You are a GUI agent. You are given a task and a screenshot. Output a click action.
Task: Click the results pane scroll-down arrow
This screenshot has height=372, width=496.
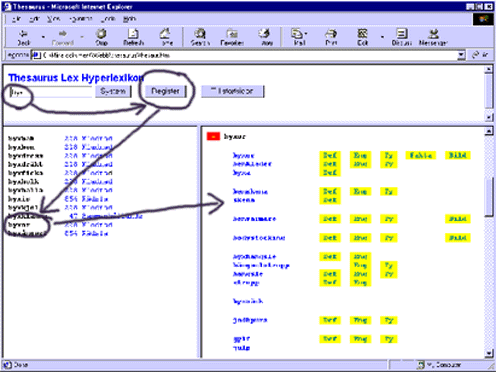pyautogui.click(x=489, y=353)
